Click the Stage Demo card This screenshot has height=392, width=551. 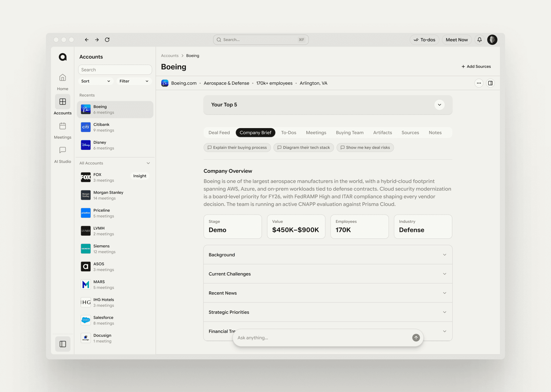tap(233, 227)
